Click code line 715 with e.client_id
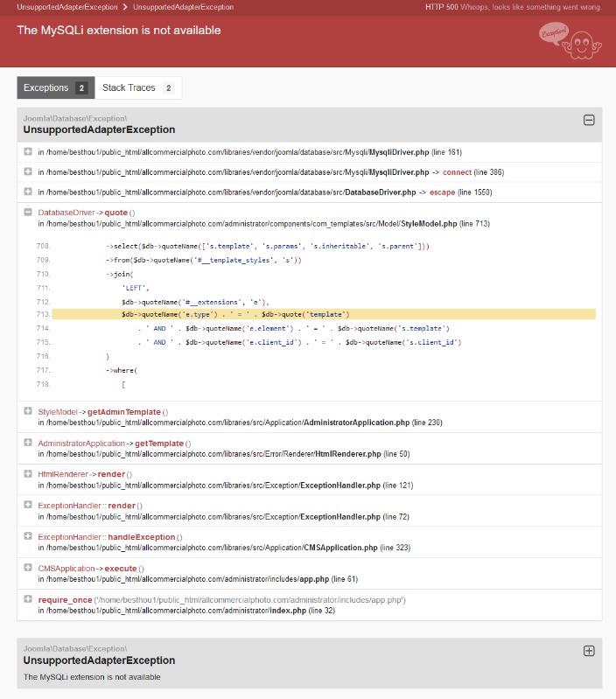The width and height of the screenshot is (616, 699). pyautogui.click(x=299, y=342)
